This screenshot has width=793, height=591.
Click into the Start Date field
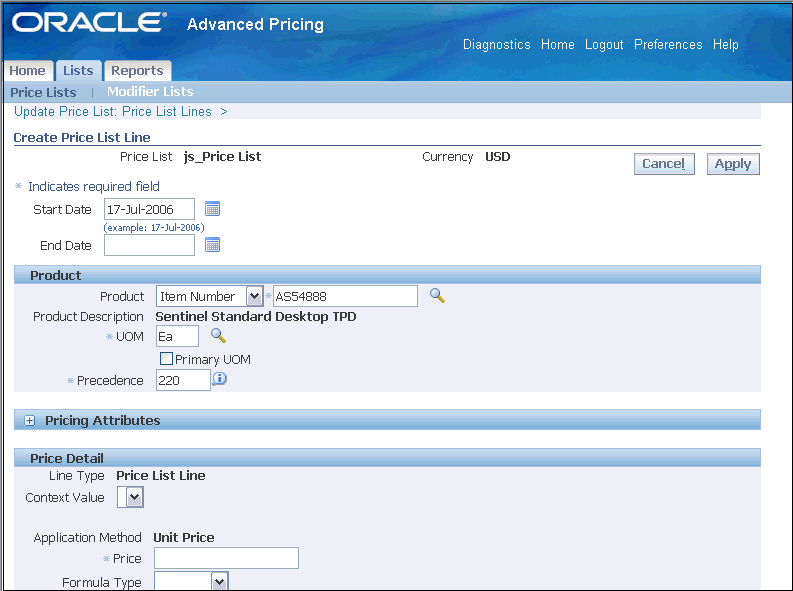149,209
